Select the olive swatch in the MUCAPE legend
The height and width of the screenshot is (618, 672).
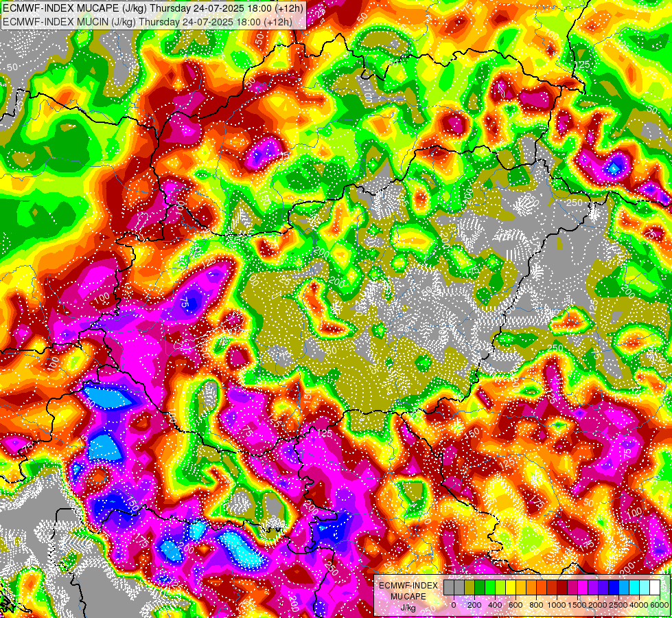[x=470, y=588]
